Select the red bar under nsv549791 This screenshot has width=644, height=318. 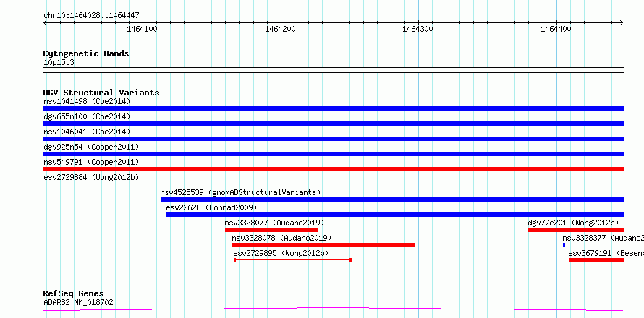click(333, 169)
